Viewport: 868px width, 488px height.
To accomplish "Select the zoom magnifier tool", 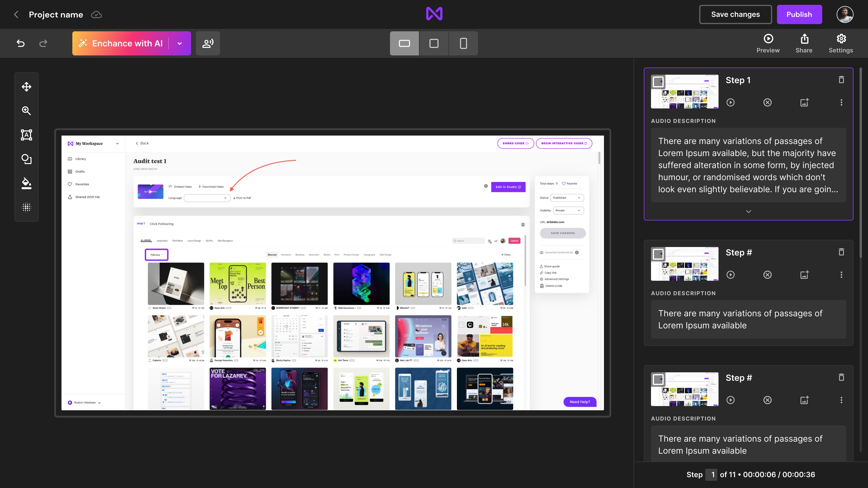I will click(x=26, y=111).
